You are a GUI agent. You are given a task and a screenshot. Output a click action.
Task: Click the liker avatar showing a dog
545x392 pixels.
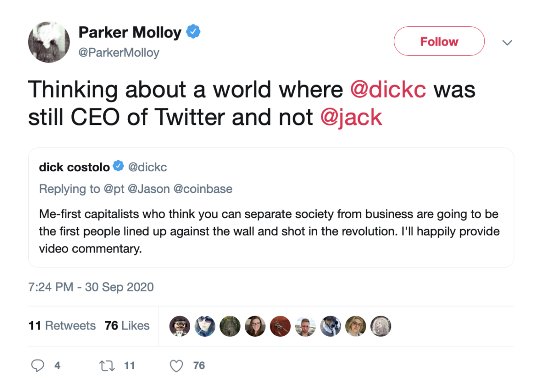330,326
